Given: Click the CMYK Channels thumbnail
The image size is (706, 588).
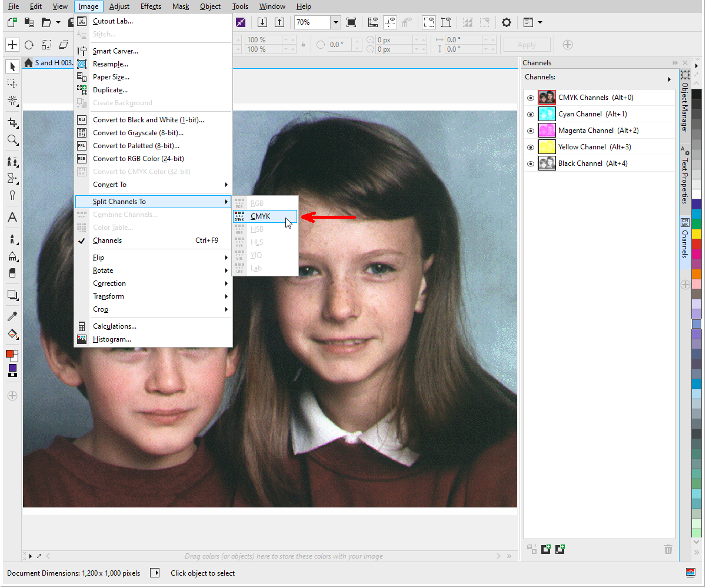Looking at the screenshot, I should (x=547, y=97).
